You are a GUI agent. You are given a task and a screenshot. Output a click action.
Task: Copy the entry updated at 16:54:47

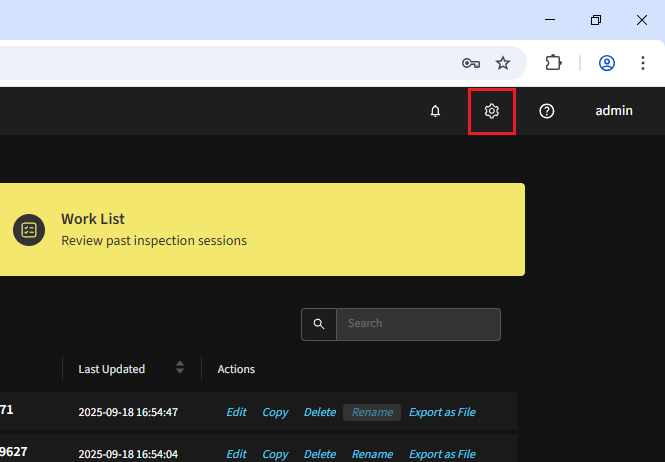pyautogui.click(x=275, y=412)
